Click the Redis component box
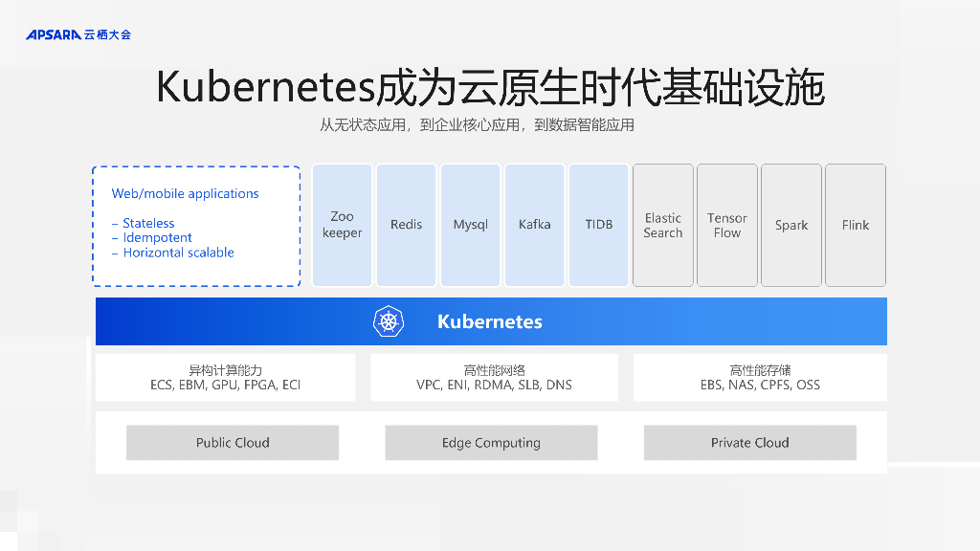Image resolution: width=980 pixels, height=551 pixels. (x=406, y=226)
